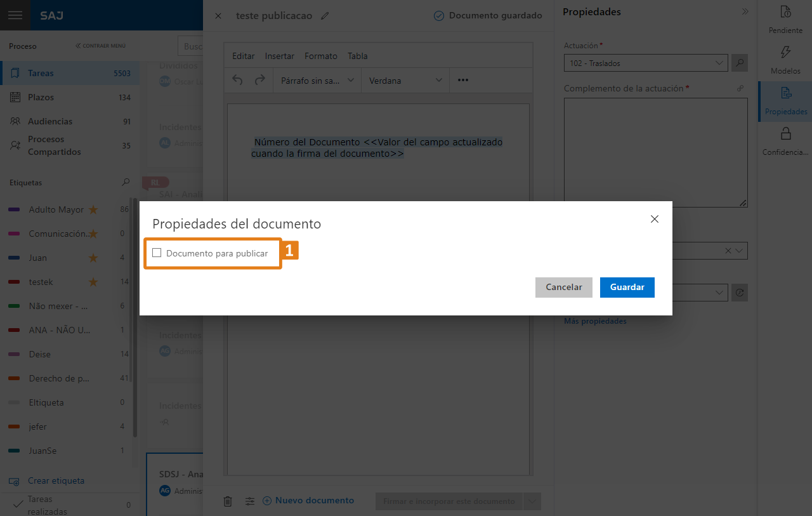Select the JuanSe tag
This screenshot has height=516, width=812.
[x=43, y=451]
